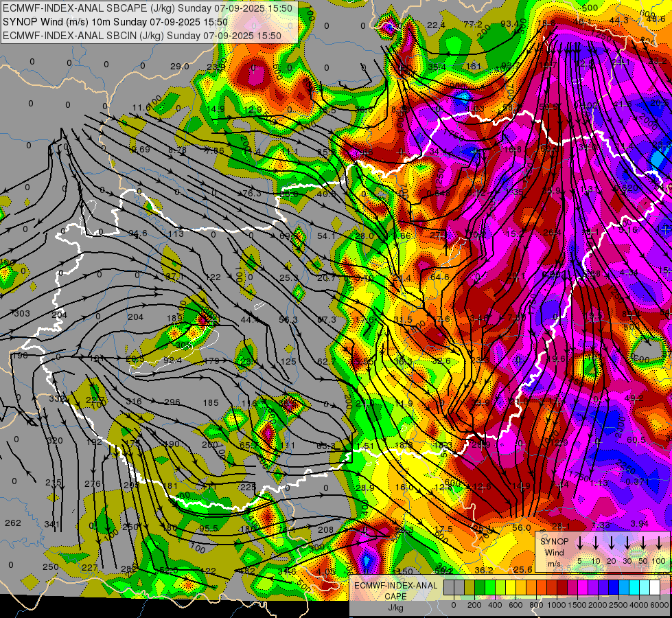Click the map value 227

click(90, 567)
